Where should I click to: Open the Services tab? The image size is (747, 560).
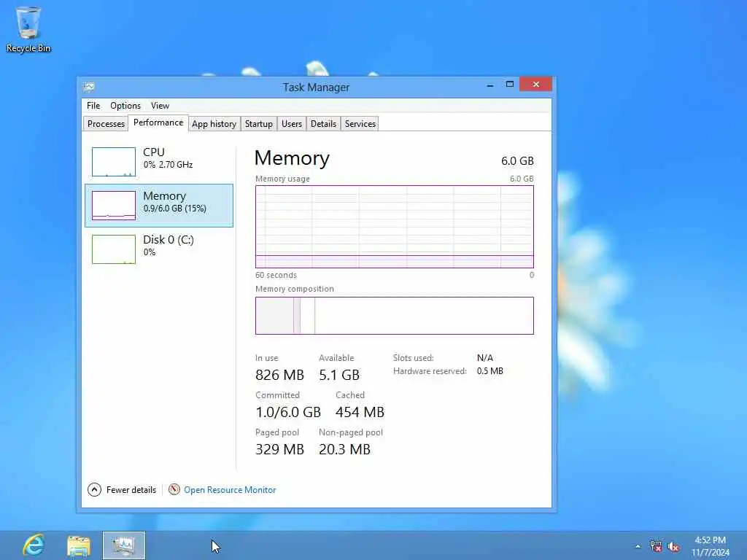coord(360,124)
